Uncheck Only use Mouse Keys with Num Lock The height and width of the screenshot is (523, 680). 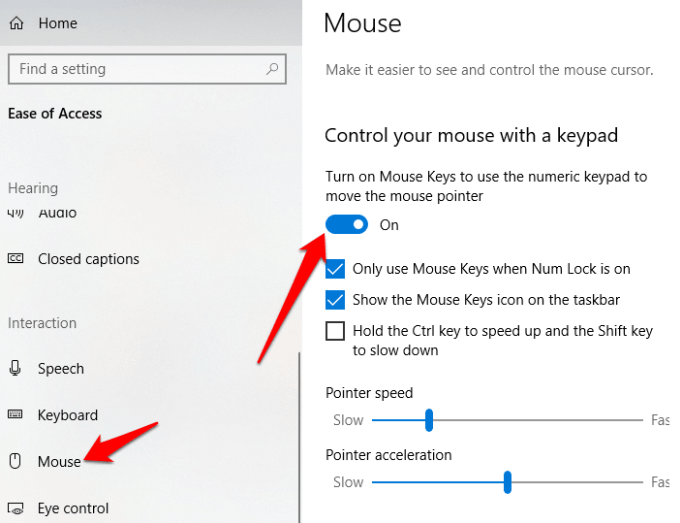(x=336, y=269)
